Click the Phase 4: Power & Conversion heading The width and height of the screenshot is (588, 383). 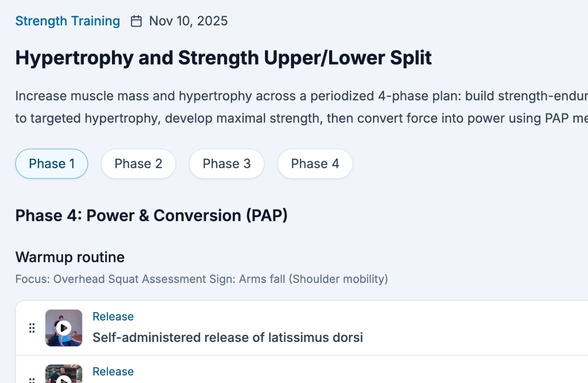pyautogui.click(x=151, y=216)
